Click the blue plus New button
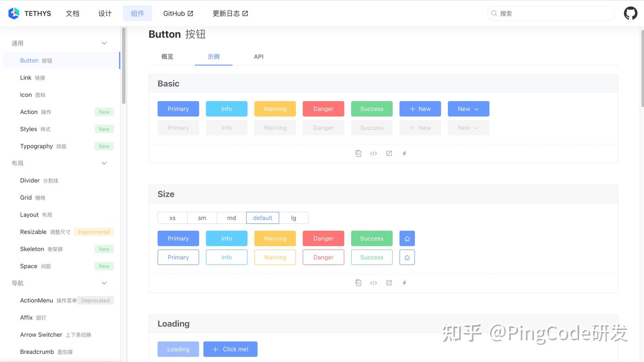This screenshot has height=362, width=644. coord(420,109)
